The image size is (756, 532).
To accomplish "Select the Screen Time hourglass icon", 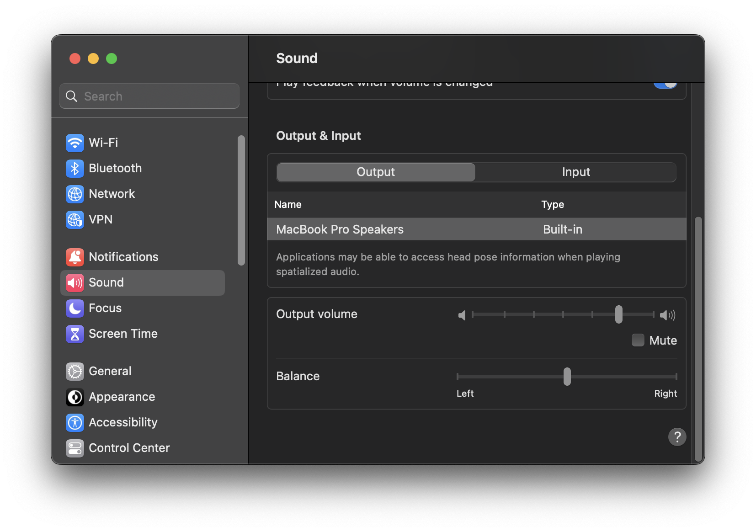I will (x=75, y=334).
